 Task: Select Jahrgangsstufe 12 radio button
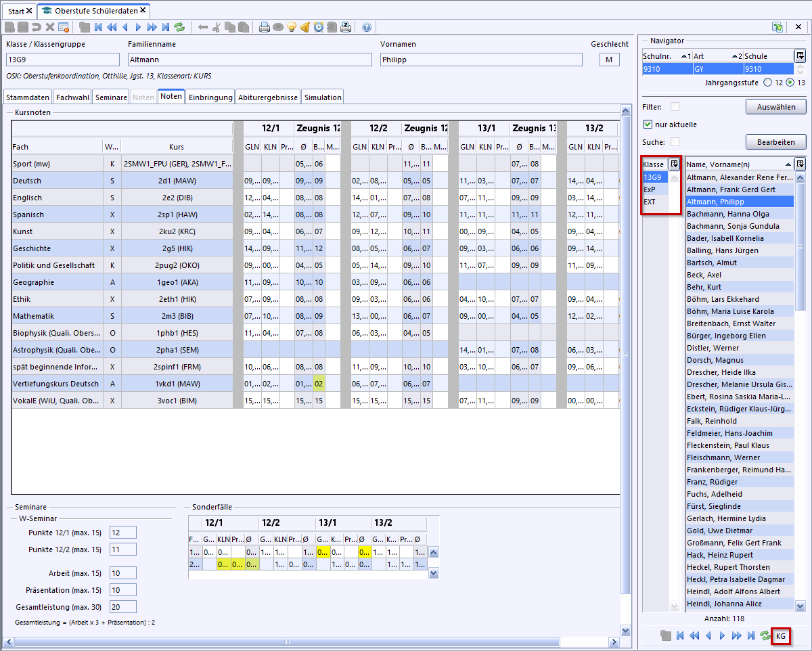767,83
